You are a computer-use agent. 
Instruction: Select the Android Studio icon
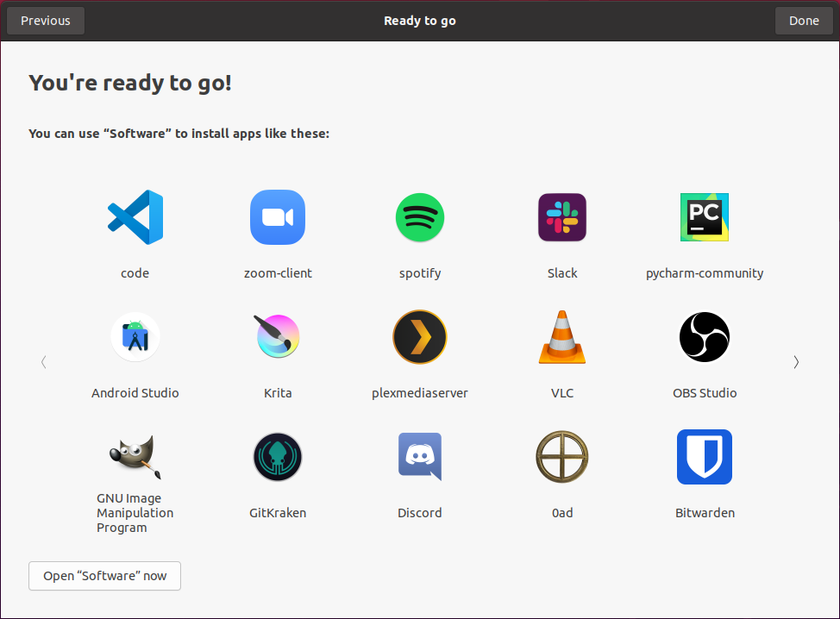[135, 337]
